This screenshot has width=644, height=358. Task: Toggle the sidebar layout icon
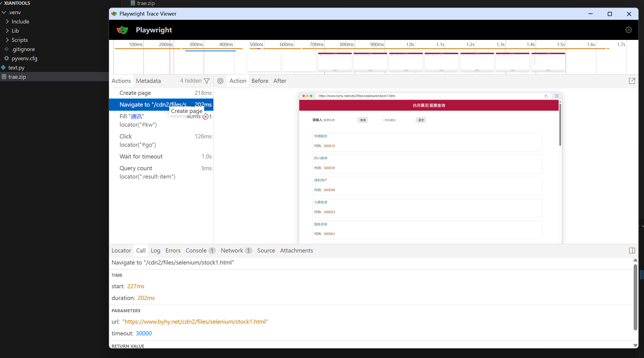(632, 251)
